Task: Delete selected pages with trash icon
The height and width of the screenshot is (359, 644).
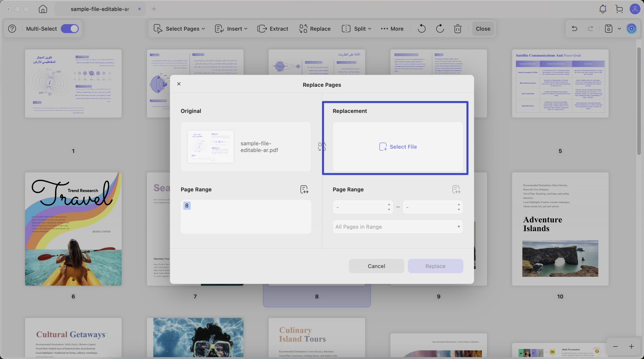Action: pyautogui.click(x=458, y=29)
